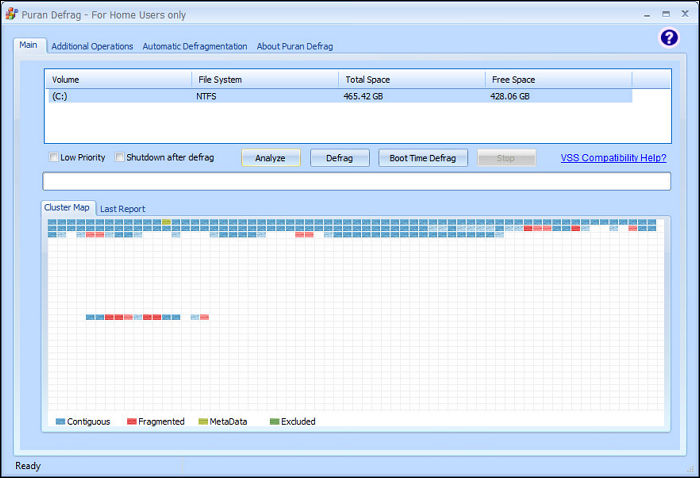Screen dimensions: 700x478
Task: Click the Puran Defrag app icon in title bar
Action: pos(11,15)
